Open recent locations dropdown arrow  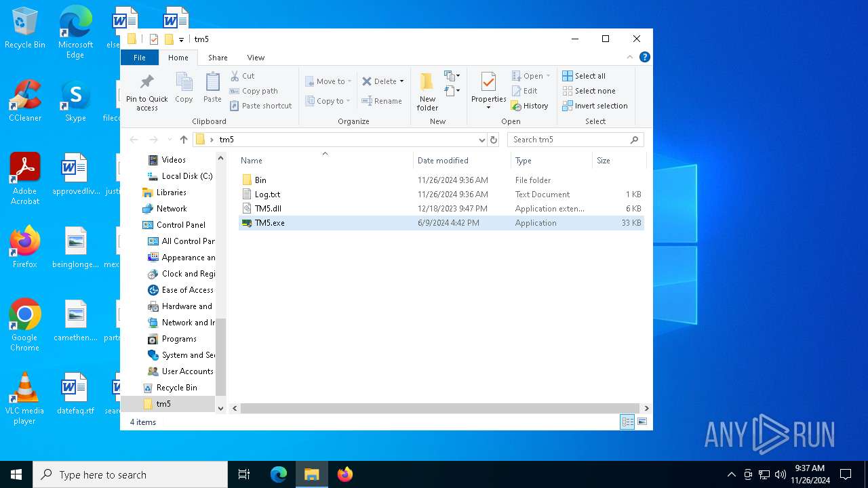tap(170, 140)
